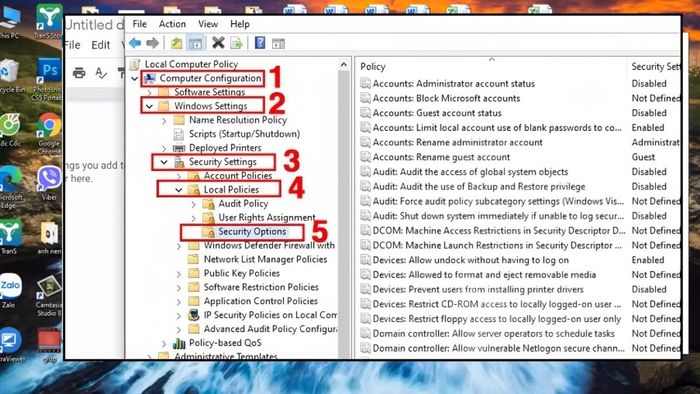Expand the Policy-based QoS node
The height and width of the screenshot is (394, 700).
point(164,343)
